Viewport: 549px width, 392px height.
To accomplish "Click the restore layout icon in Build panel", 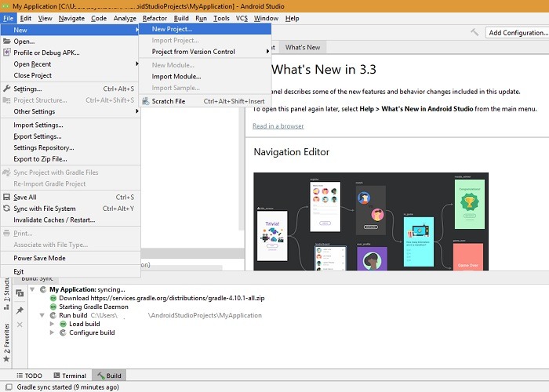I will pos(20,293).
